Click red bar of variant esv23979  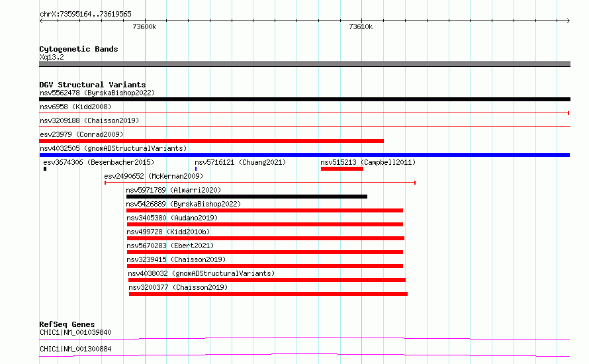(x=212, y=141)
